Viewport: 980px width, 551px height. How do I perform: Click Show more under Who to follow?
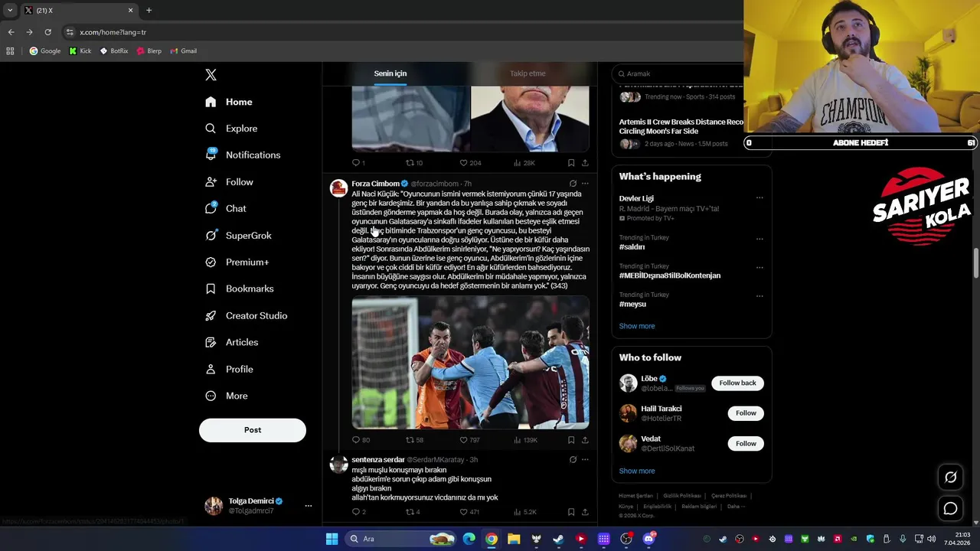point(637,471)
